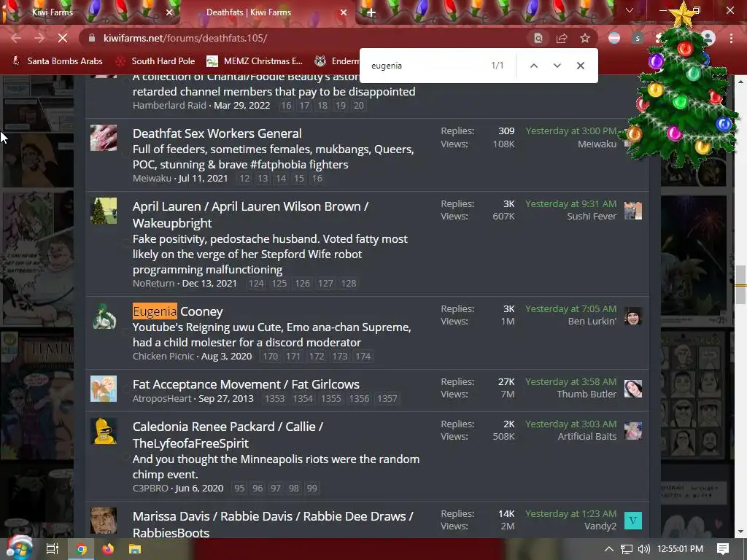Open the tab search dropdown chevron
This screenshot has width=747, height=560.
click(x=630, y=10)
